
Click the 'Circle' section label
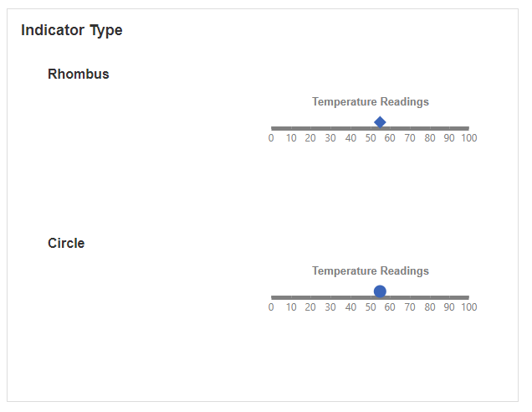click(66, 243)
